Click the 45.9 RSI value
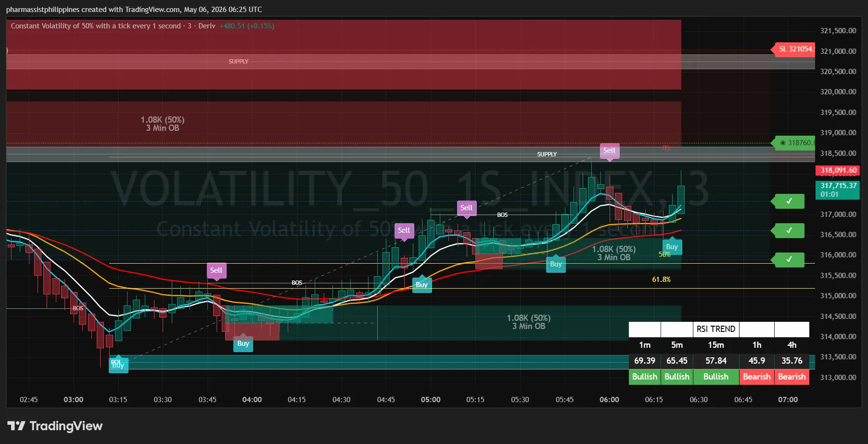The height and width of the screenshot is (444, 868). (x=757, y=361)
